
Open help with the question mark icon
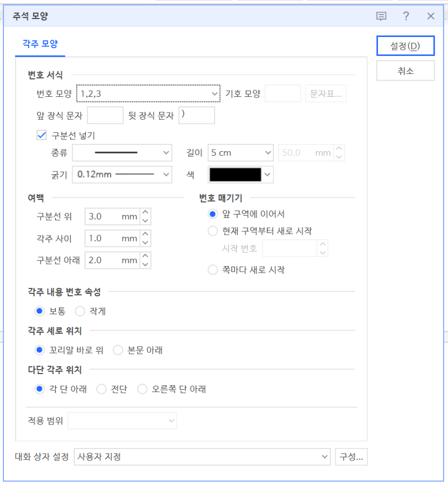point(406,16)
